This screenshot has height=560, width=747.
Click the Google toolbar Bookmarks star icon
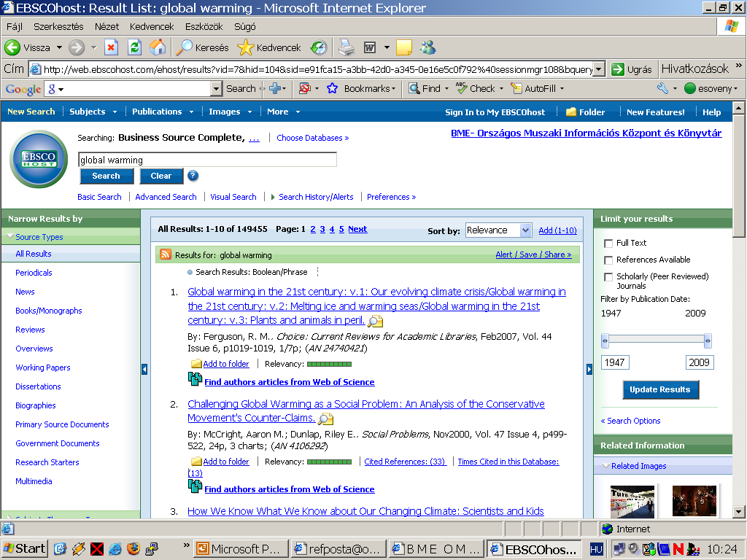pyautogui.click(x=332, y=88)
